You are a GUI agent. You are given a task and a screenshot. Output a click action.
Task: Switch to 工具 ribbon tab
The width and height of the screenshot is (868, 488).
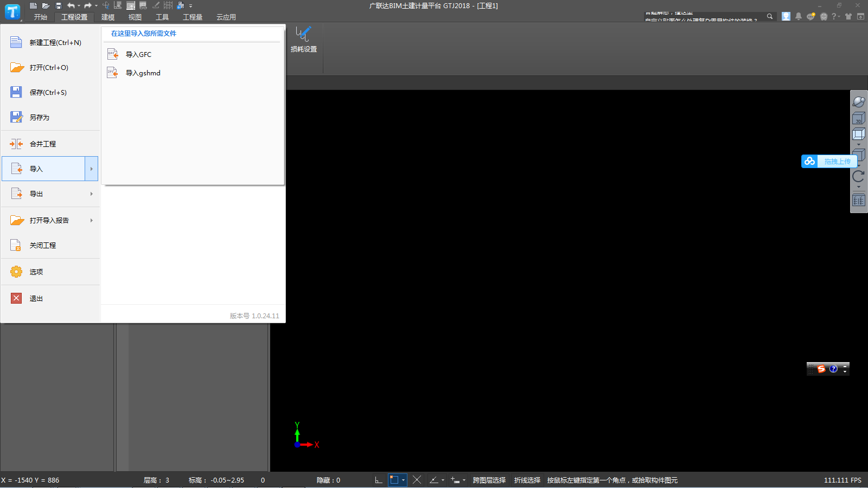162,17
